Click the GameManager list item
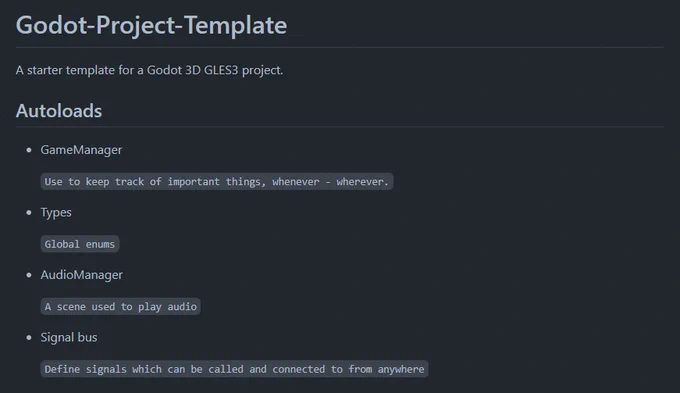680x393 pixels. 81,150
